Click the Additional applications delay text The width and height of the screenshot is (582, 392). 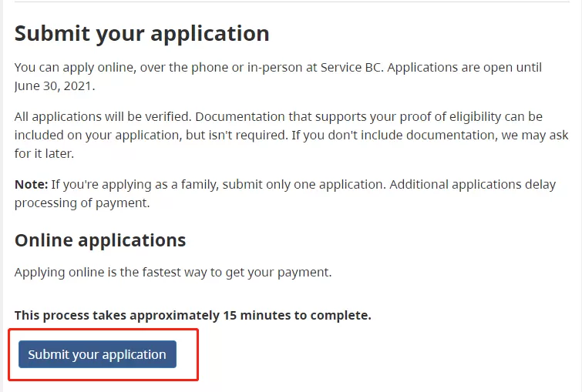pos(473,184)
